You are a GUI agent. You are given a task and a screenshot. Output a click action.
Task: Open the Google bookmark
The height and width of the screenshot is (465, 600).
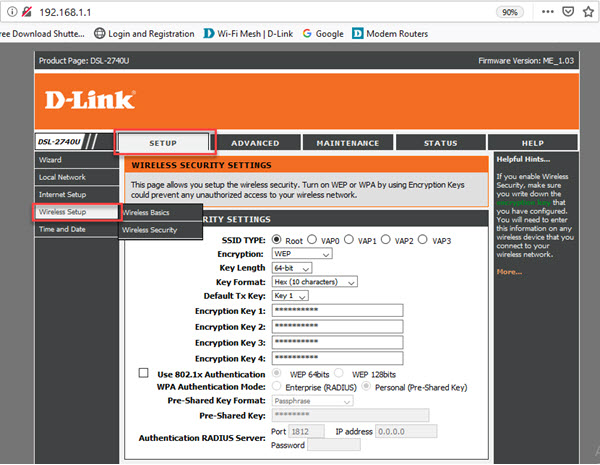click(x=323, y=34)
